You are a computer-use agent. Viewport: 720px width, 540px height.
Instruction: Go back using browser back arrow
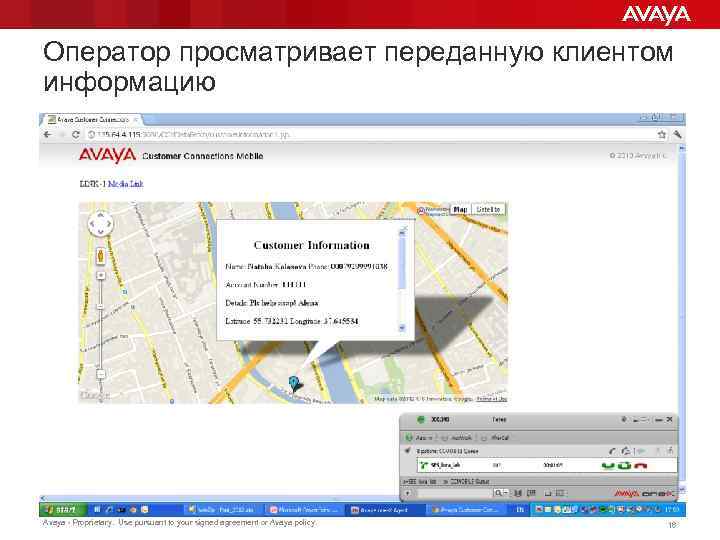[x=48, y=135]
